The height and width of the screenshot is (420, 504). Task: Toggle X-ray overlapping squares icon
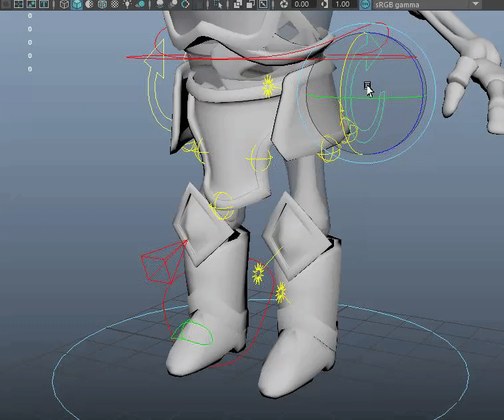coord(237,4)
